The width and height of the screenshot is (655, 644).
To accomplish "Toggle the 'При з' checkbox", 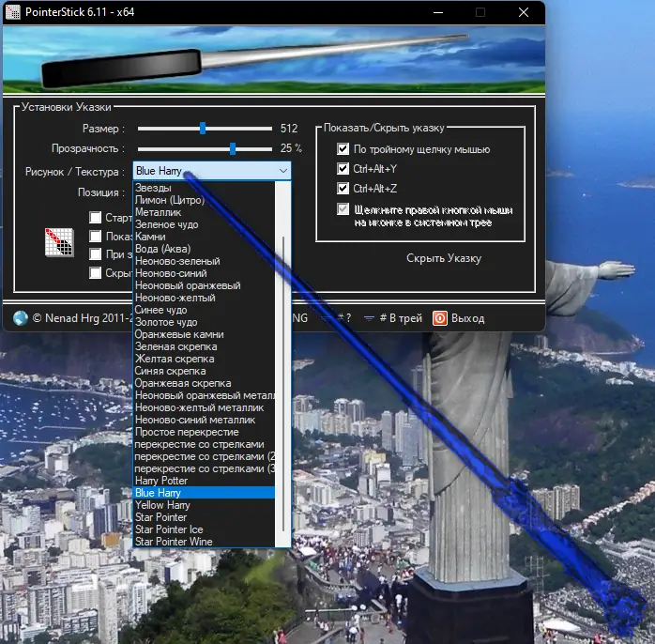I will [x=95, y=254].
